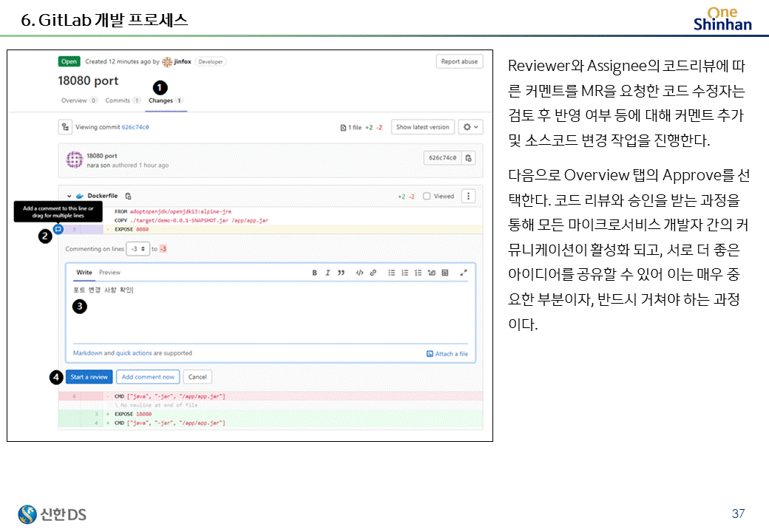Click into the comment text area

tap(270, 313)
